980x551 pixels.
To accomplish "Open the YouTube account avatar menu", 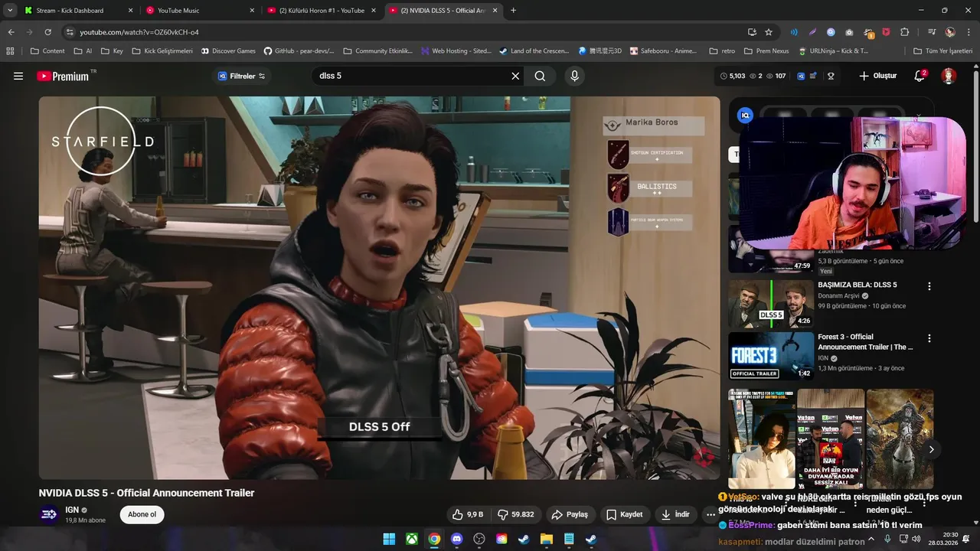I will point(949,76).
